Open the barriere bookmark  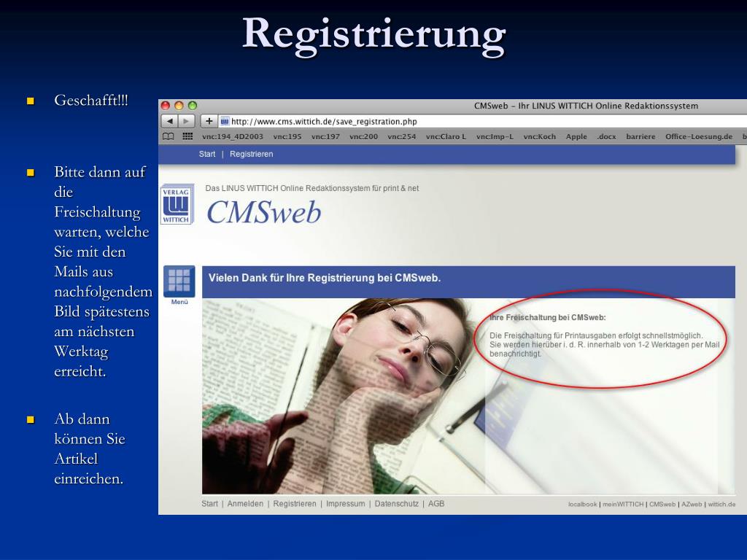pyautogui.click(x=640, y=136)
